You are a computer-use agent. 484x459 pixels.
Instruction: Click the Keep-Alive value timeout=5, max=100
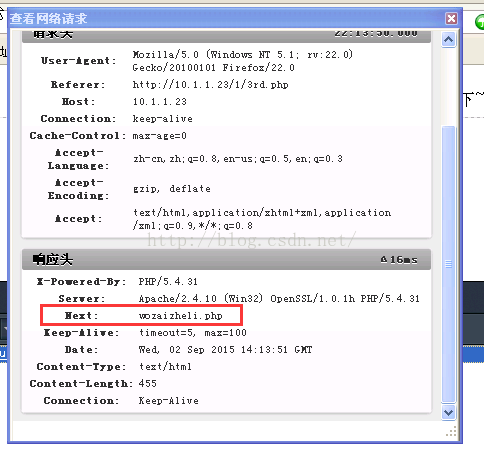[193, 333]
